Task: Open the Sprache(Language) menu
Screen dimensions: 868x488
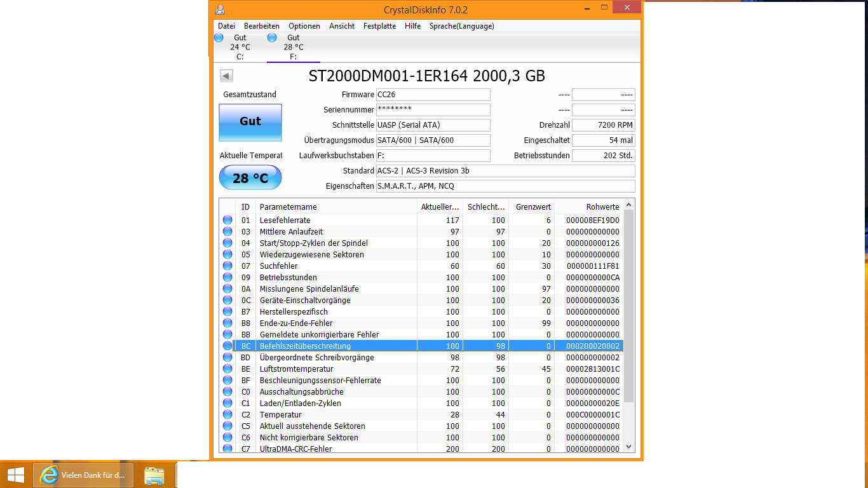Action: [462, 26]
